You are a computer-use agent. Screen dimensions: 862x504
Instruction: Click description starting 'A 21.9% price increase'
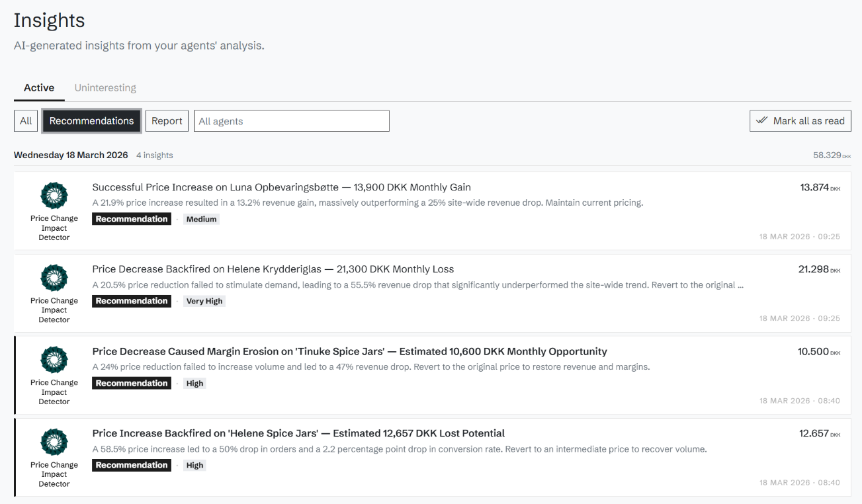368,202
